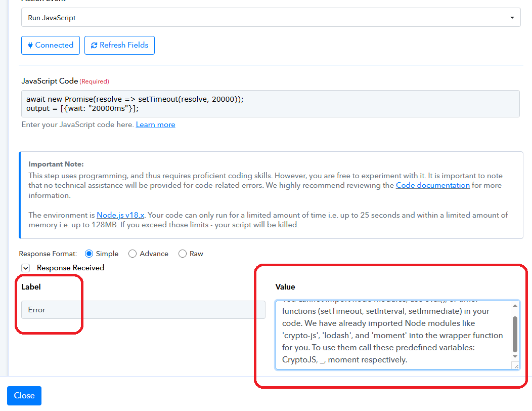Click the Refresh Fields button text
532x411 pixels.
point(124,45)
